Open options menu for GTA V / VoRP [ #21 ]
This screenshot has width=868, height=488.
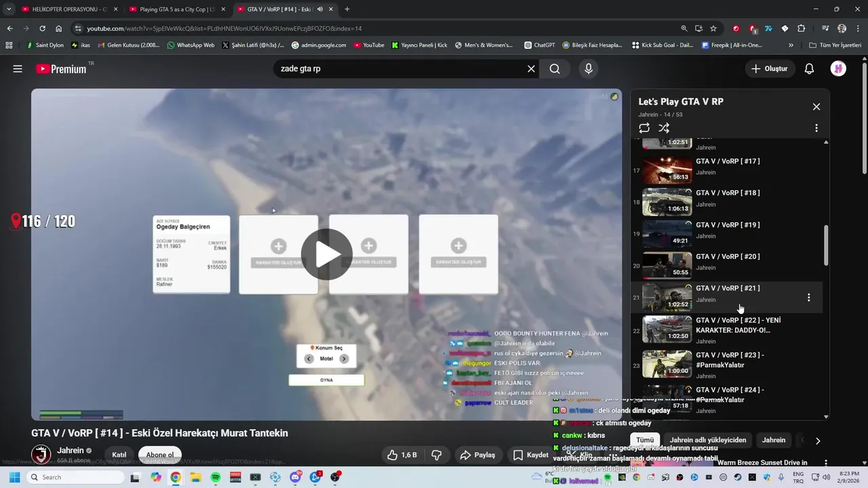coord(808,298)
